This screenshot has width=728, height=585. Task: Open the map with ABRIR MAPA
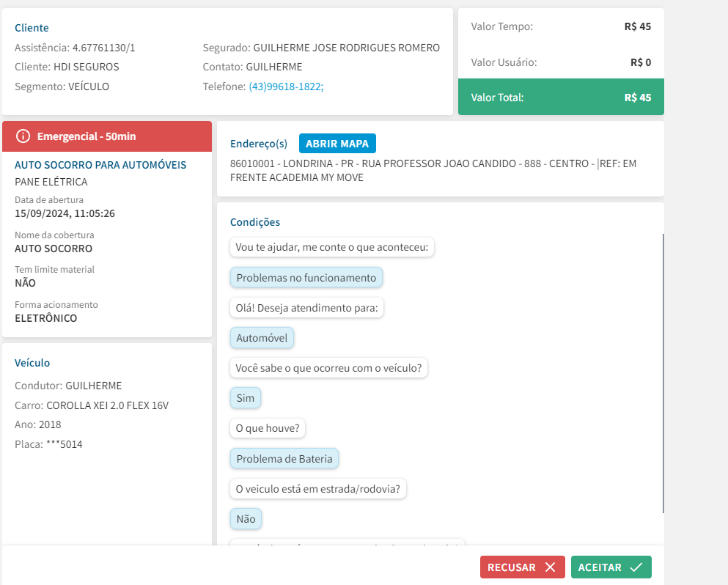[337, 144]
